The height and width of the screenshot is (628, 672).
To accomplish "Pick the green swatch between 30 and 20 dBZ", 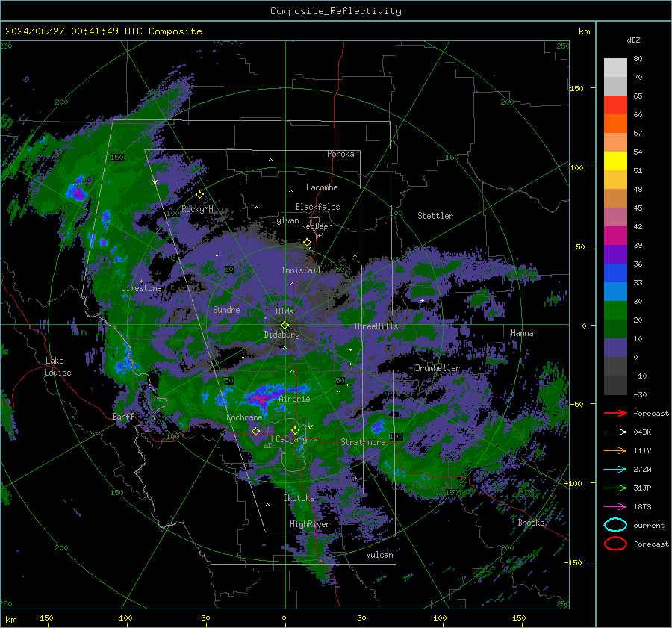I will tap(615, 311).
